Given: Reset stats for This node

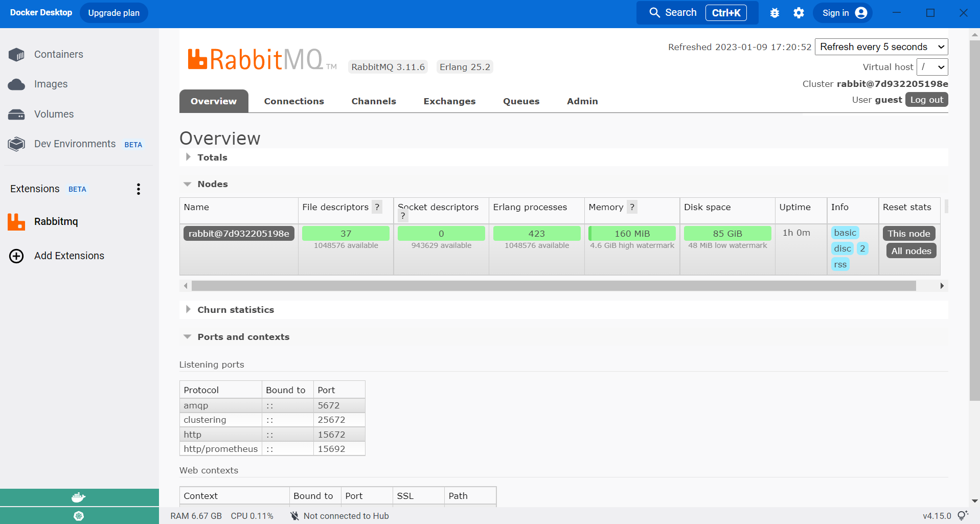Looking at the screenshot, I should pos(908,234).
